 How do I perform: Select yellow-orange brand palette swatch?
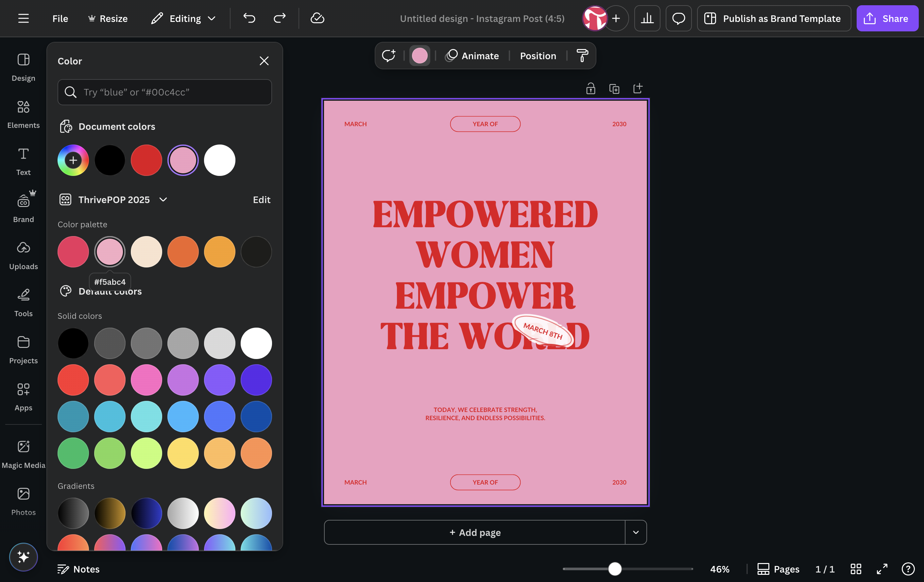tap(219, 252)
